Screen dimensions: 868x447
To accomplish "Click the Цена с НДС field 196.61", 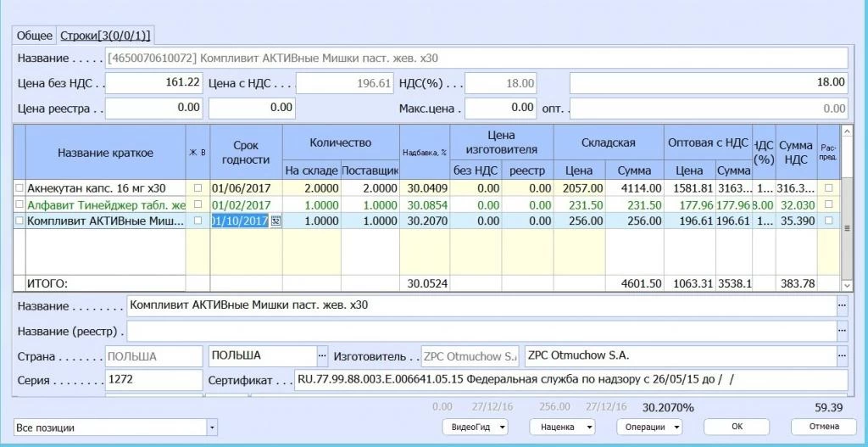I will pyautogui.click(x=346, y=83).
